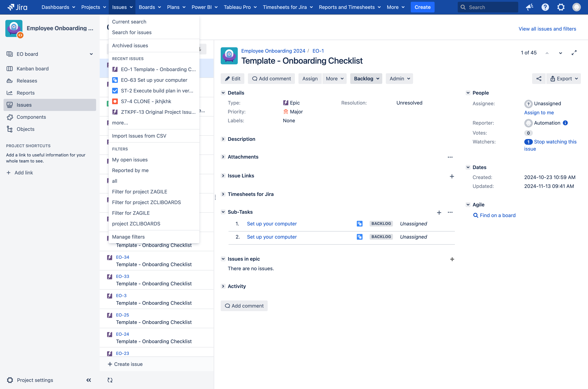This screenshot has height=389, width=588.
Task: Open Dashboards menu
Action: click(x=58, y=7)
